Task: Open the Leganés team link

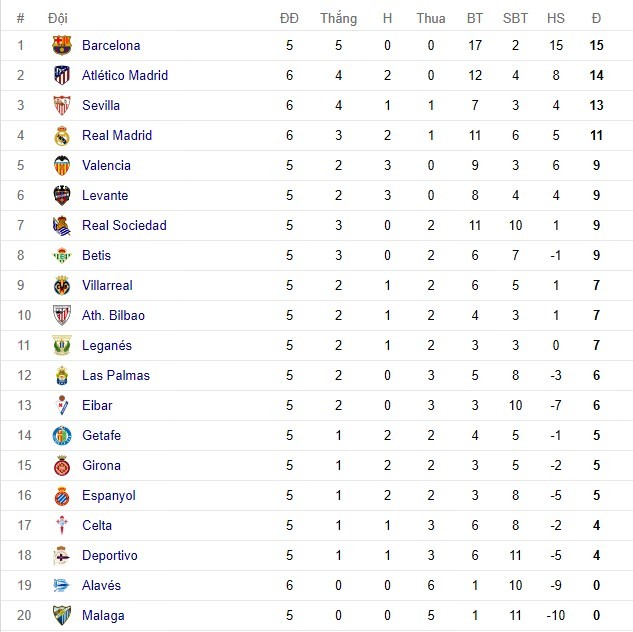Action: coord(107,345)
